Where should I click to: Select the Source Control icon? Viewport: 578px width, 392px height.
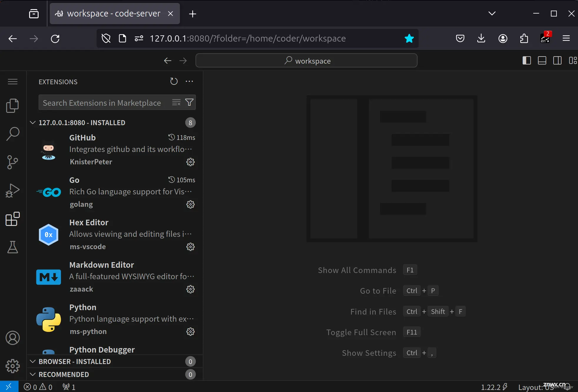click(x=12, y=162)
